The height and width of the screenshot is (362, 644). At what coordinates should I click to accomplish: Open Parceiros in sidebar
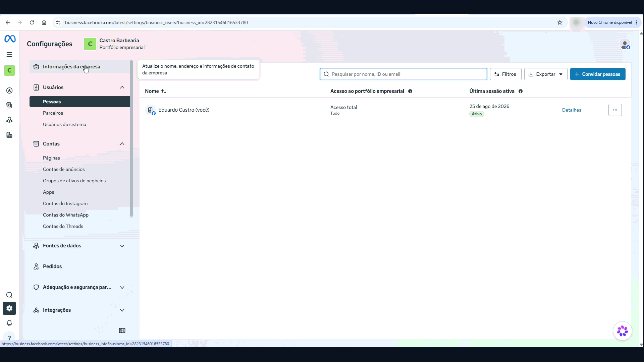point(53,113)
